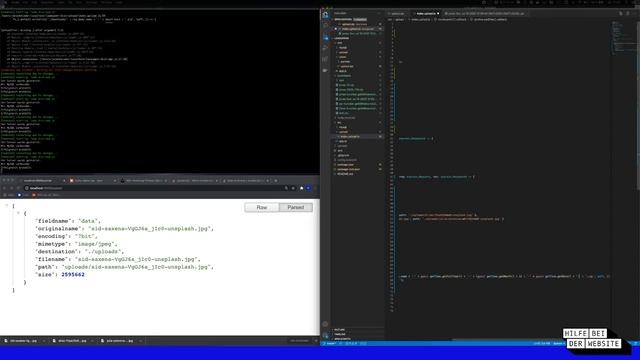Screen dimensions: 640x360
Task: Show raw JSON with the Raw button
Action: (x=262, y=207)
